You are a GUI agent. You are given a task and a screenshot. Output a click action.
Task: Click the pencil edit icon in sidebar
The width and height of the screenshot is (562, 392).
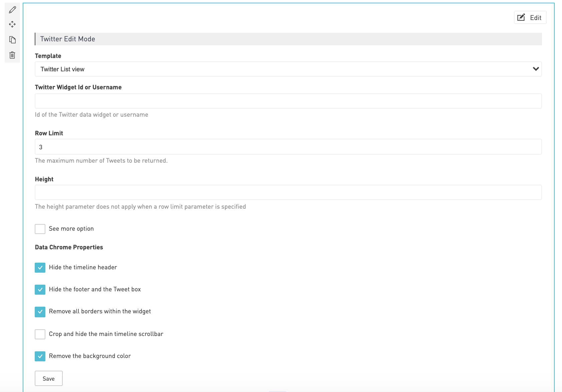[12, 10]
